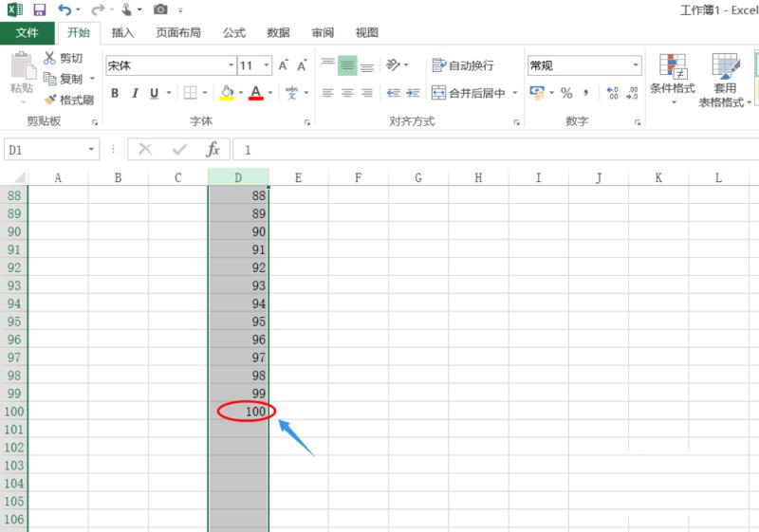The image size is (759, 532).
Task: Click the Increase Font Size icon
Action: click(x=285, y=65)
